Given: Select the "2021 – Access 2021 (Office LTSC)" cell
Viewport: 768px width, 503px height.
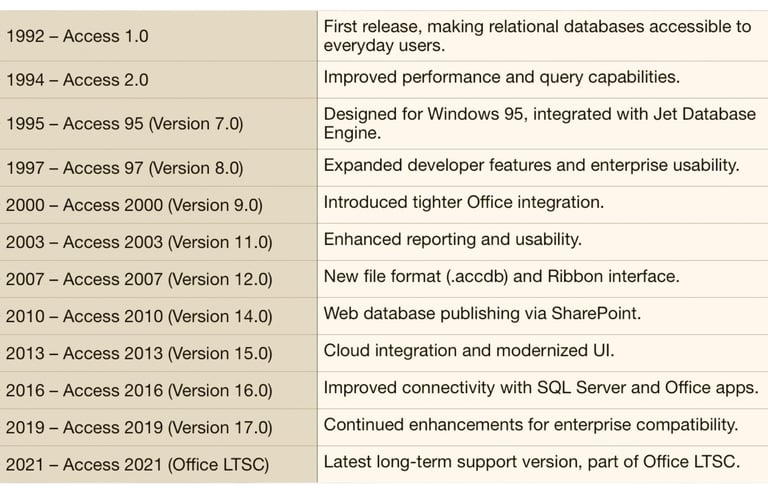Looking at the screenshot, I should (x=137, y=465).
